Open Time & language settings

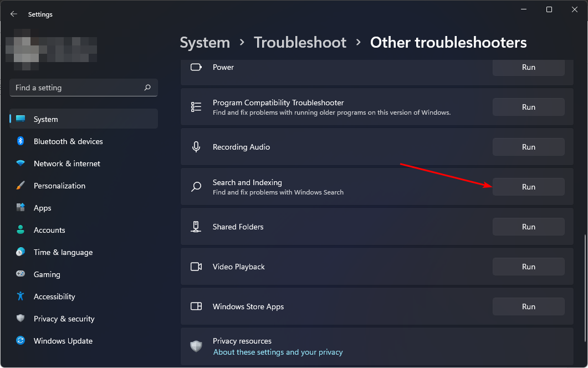coord(84,252)
